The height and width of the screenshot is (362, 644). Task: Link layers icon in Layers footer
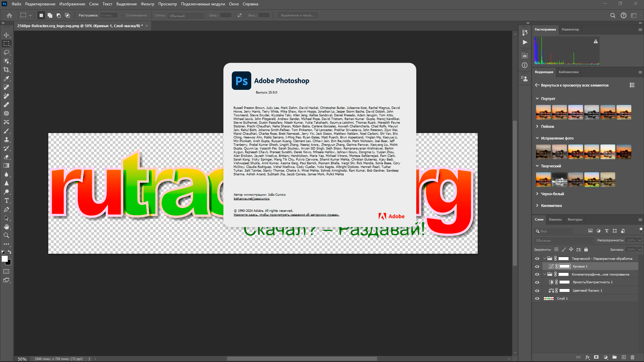point(578,357)
